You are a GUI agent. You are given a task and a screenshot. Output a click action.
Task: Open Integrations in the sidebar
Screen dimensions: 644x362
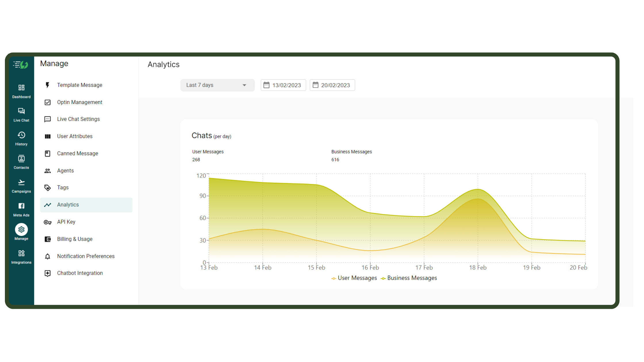(x=21, y=254)
